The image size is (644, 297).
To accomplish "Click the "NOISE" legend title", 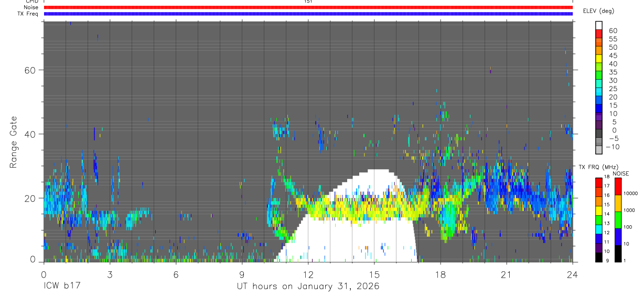I will [620, 173].
